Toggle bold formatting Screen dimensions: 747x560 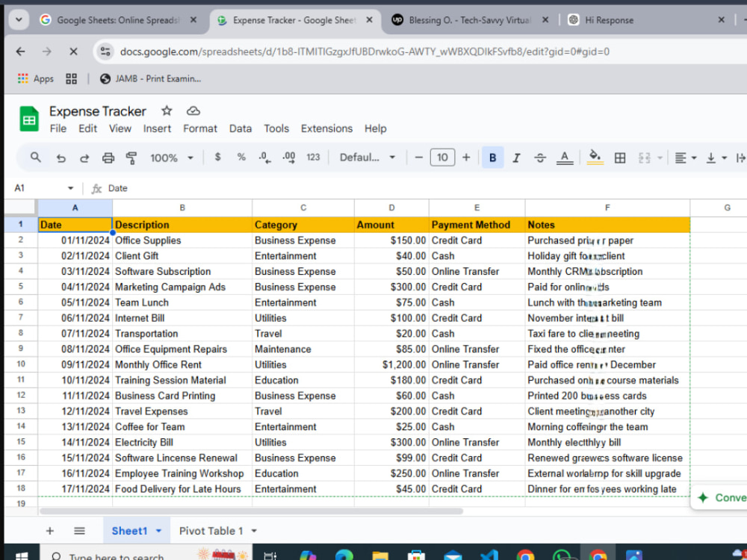pos(492,158)
